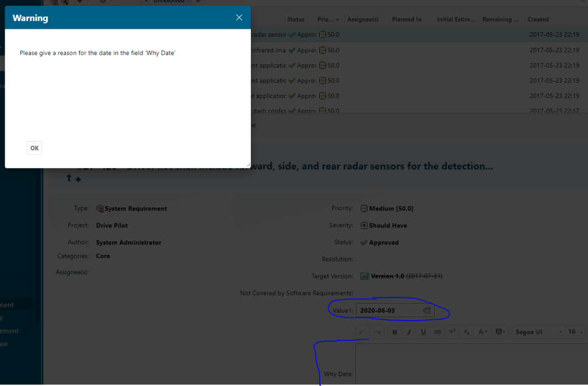This screenshot has height=386, width=588.
Task: Click the redo icon in the editor toolbar
Action: point(377,332)
